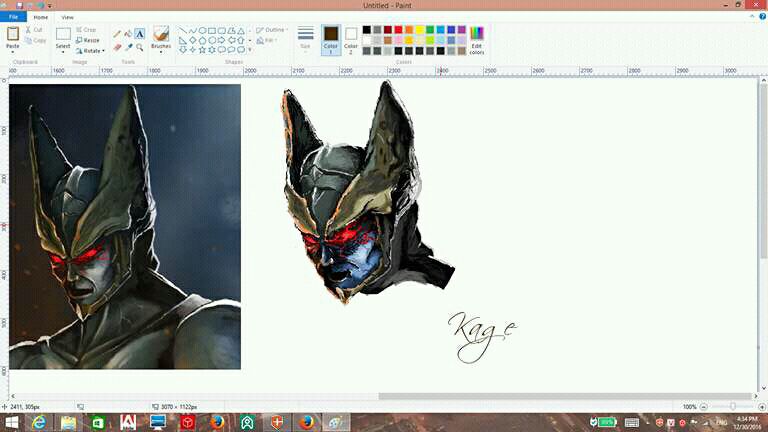
Task: Open the shape Fill dropdown
Action: (x=267, y=40)
